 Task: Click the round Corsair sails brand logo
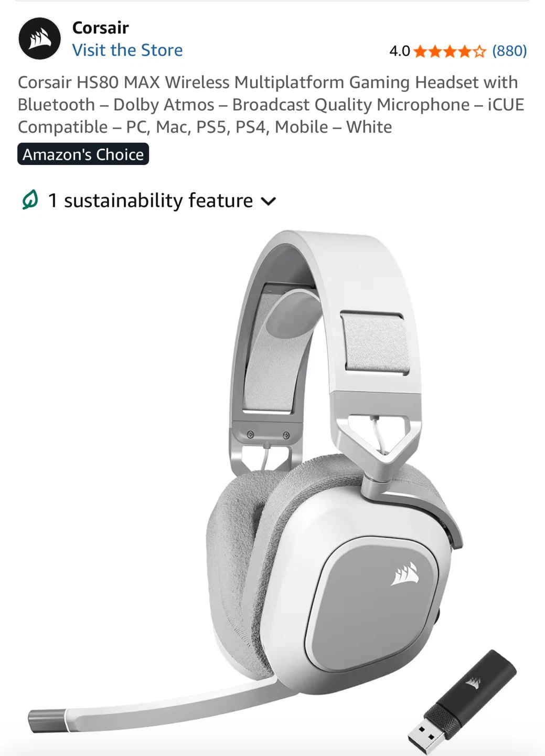pyautogui.click(x=40, y=38)
